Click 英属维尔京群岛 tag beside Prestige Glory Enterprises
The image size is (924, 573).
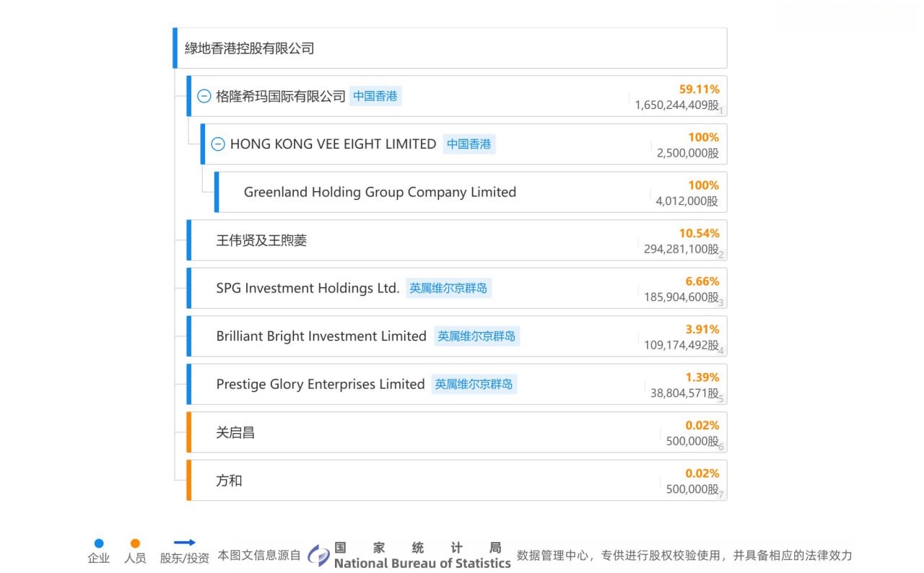tap(474, 384)
